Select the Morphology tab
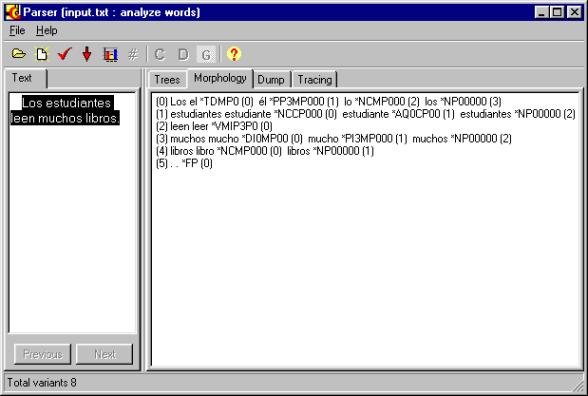The width and height of the screenshot is (588, 396). point(220,78)
